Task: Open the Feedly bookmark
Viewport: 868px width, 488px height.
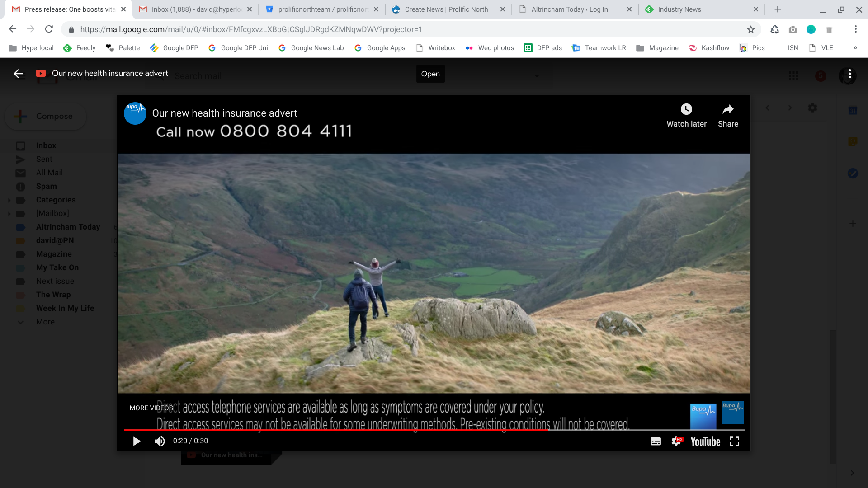Action: click(x=79, y=48)
